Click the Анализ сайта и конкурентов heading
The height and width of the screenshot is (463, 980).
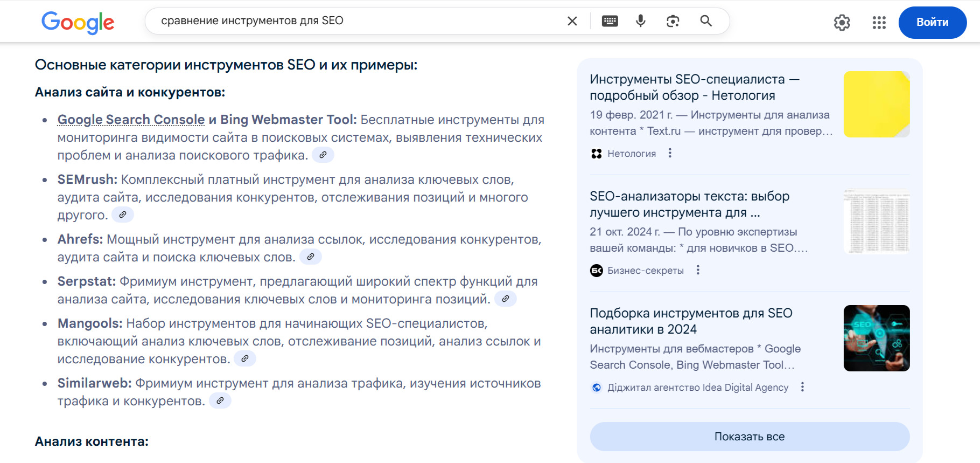click(x=130, y=92)
